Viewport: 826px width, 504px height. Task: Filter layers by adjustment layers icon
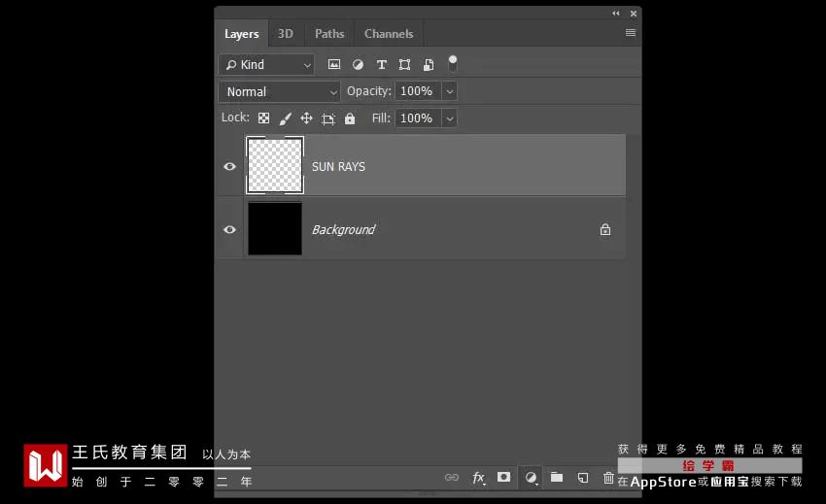(x=358, y=64)
